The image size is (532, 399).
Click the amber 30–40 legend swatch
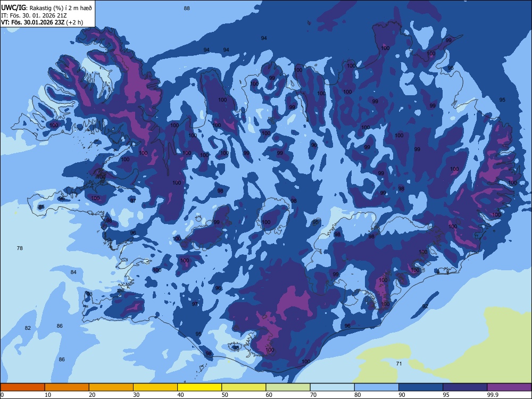[x=155, y=387]
